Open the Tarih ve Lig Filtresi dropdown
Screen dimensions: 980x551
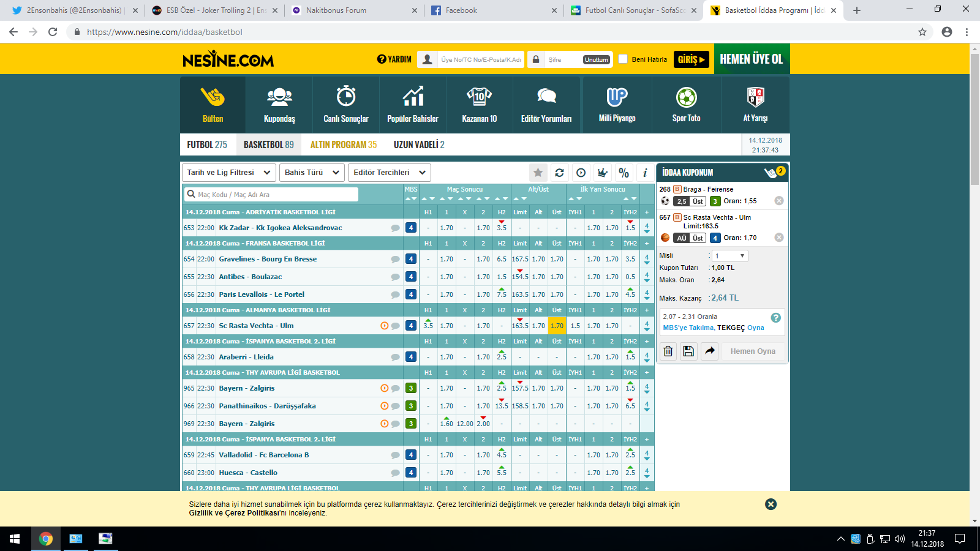(x=228, y=173)
